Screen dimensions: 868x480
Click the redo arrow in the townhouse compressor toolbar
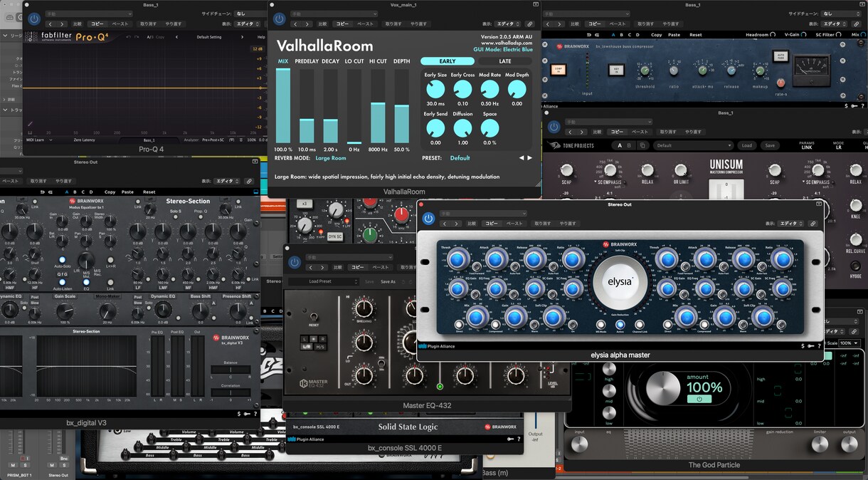596,34
